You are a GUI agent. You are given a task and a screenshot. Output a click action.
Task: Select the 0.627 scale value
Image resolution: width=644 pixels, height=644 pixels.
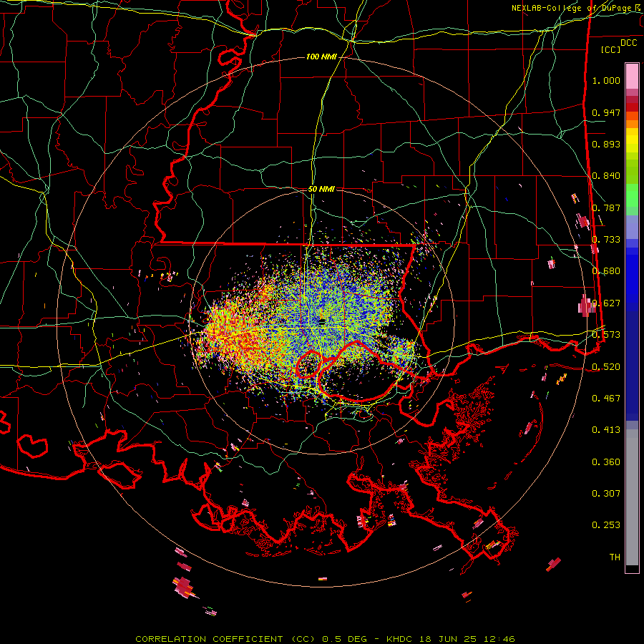[x=606, y=303]
